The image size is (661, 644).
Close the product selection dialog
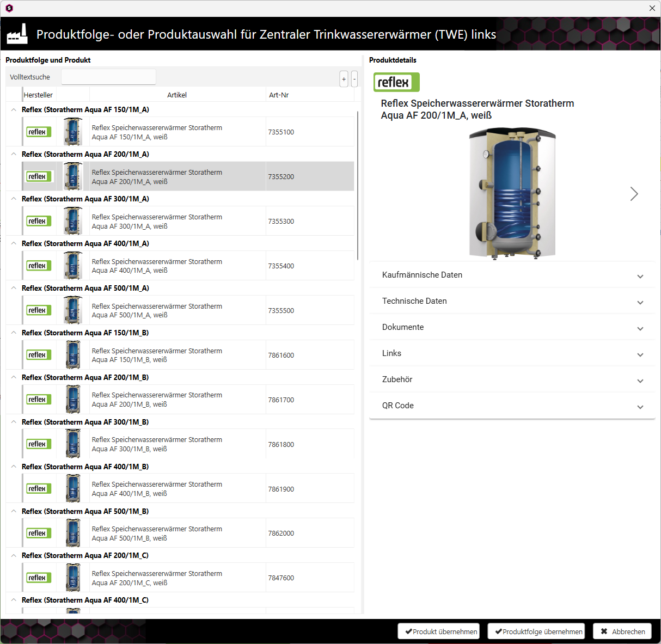coord(652,8)
